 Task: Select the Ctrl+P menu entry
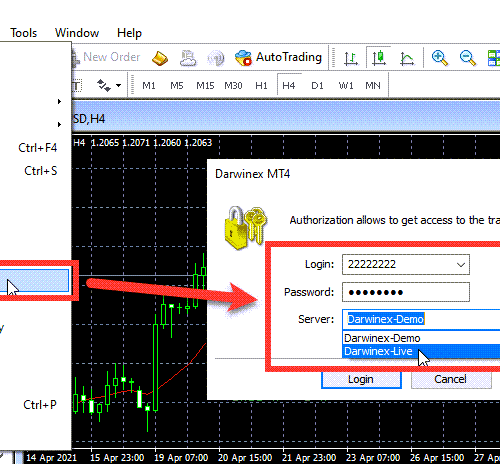[35, 405]
